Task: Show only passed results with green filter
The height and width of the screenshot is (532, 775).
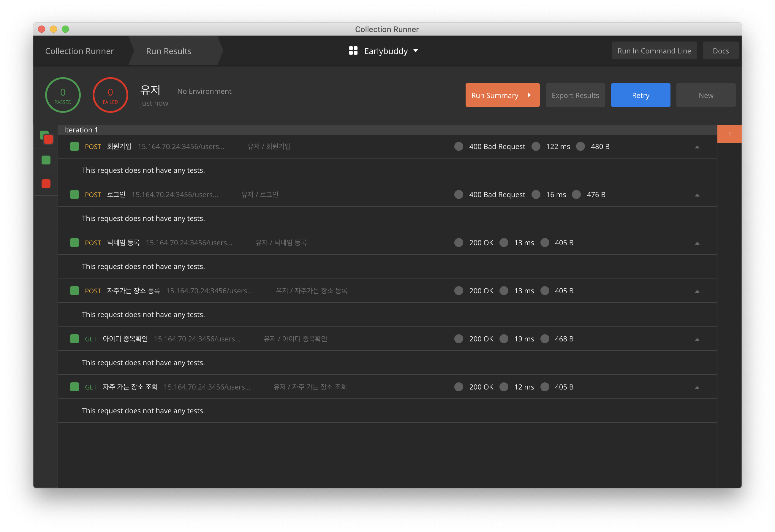Action: [46, 160]
